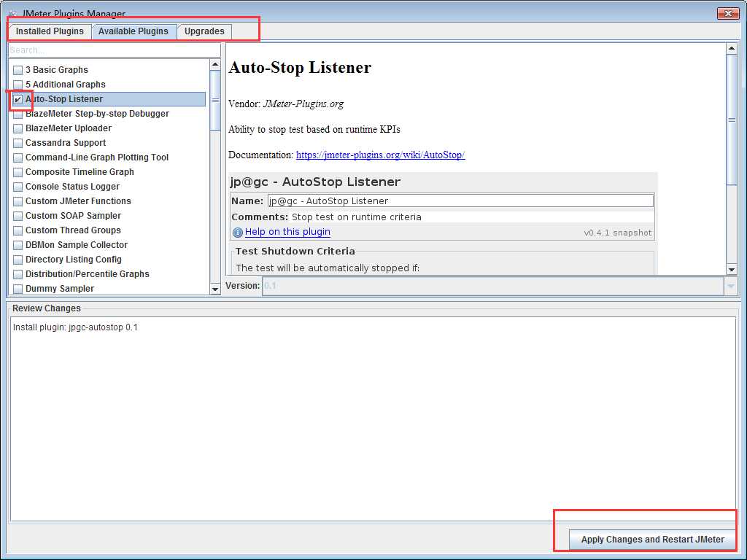Apply Changes and Restart JMeter
The width and height of the screenshot is (747, 560).
click(652, 540)
